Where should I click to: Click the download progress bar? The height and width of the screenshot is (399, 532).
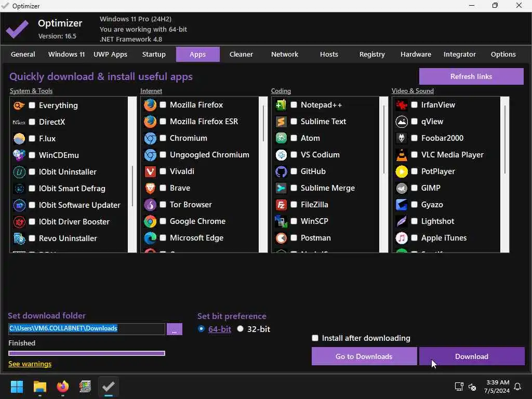[x=87, y=353]
